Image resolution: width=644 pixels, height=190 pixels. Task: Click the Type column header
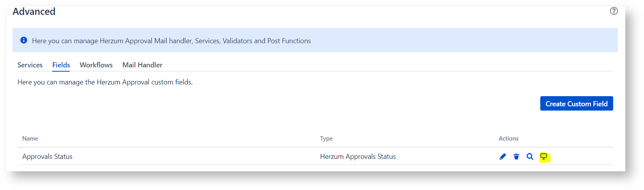[x=326, y=139]
